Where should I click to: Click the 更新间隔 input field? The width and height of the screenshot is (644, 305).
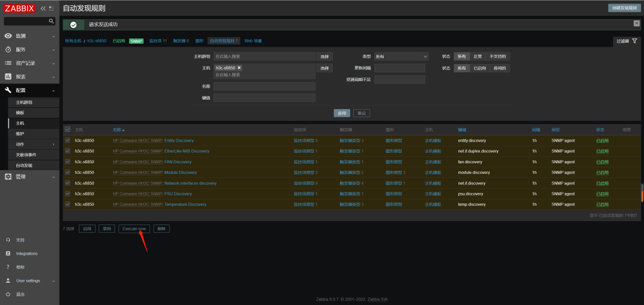coord(399,68)
